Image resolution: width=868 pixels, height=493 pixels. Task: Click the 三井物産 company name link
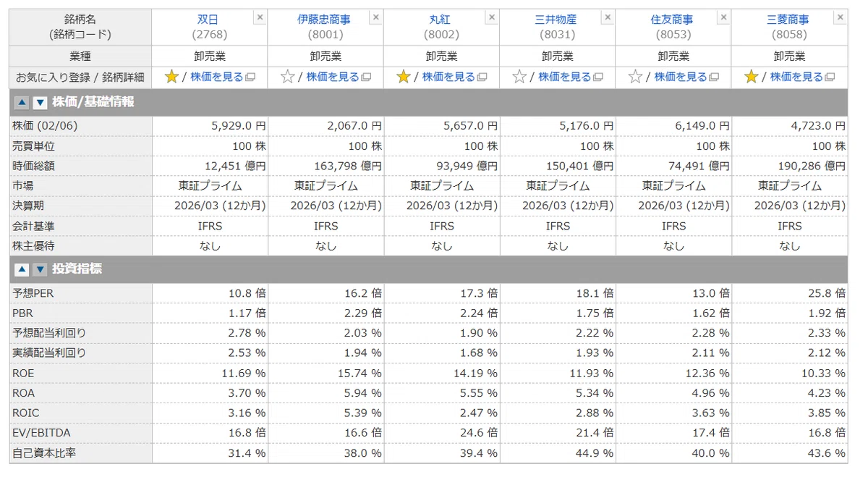556,20
